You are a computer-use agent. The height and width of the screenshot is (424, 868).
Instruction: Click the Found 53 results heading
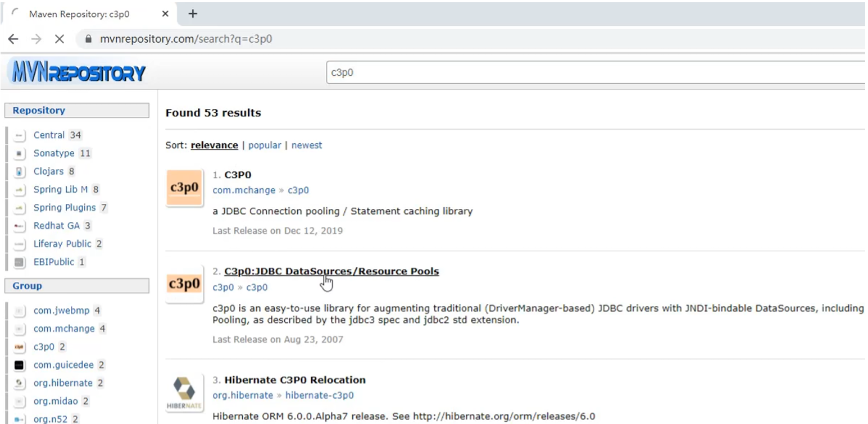tap(213, 113)
